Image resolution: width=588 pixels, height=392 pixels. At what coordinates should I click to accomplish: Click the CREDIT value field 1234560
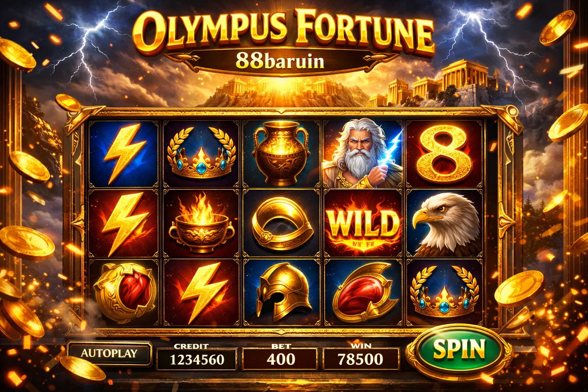click(197, 359)
